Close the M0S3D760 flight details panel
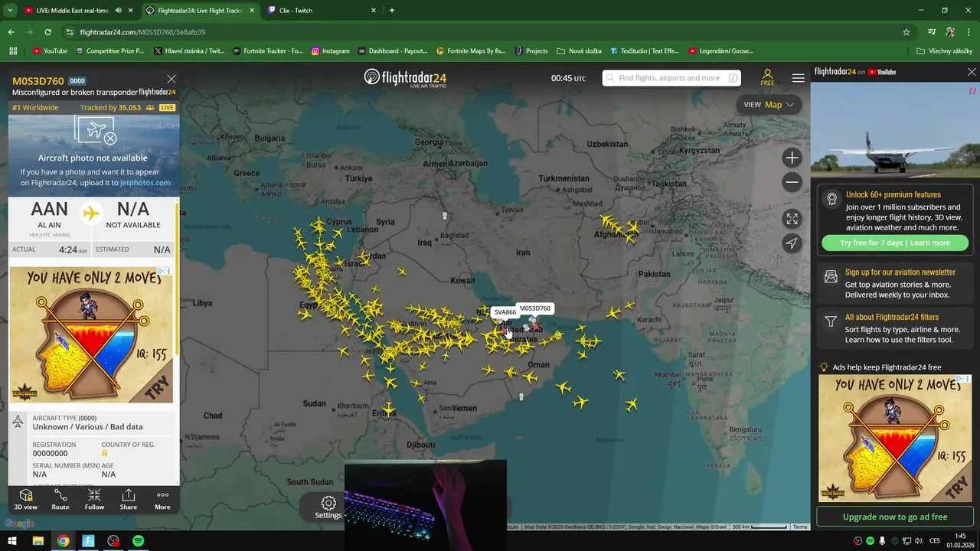This screenshot has width=980, height=551. (x=171, y=79)
